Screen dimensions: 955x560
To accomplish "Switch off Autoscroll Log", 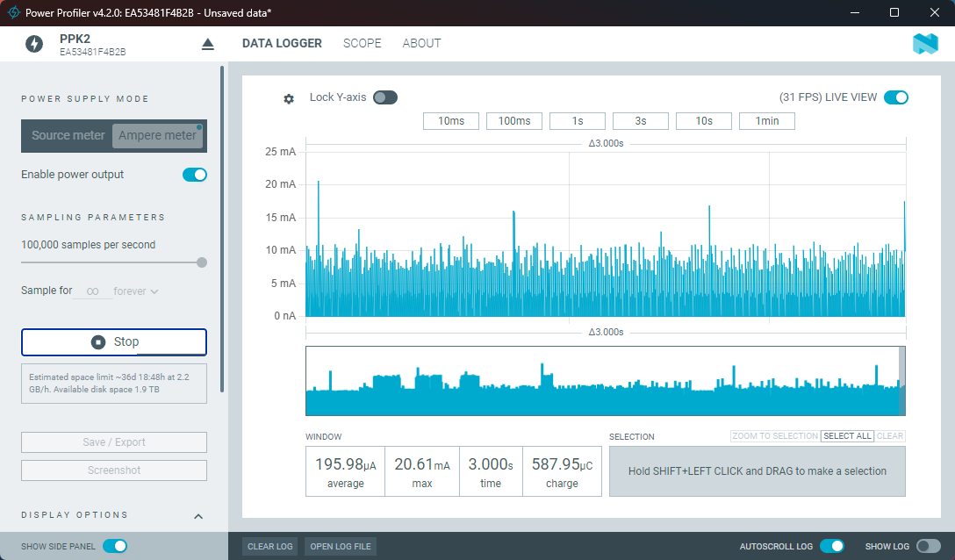I will [x=831, y=546].
